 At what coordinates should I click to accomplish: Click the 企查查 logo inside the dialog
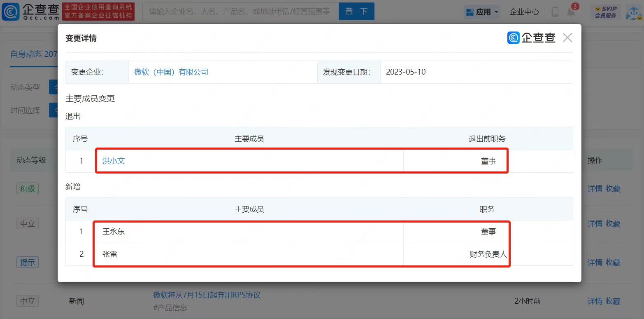pyautogui.click(x=531, y=38)
